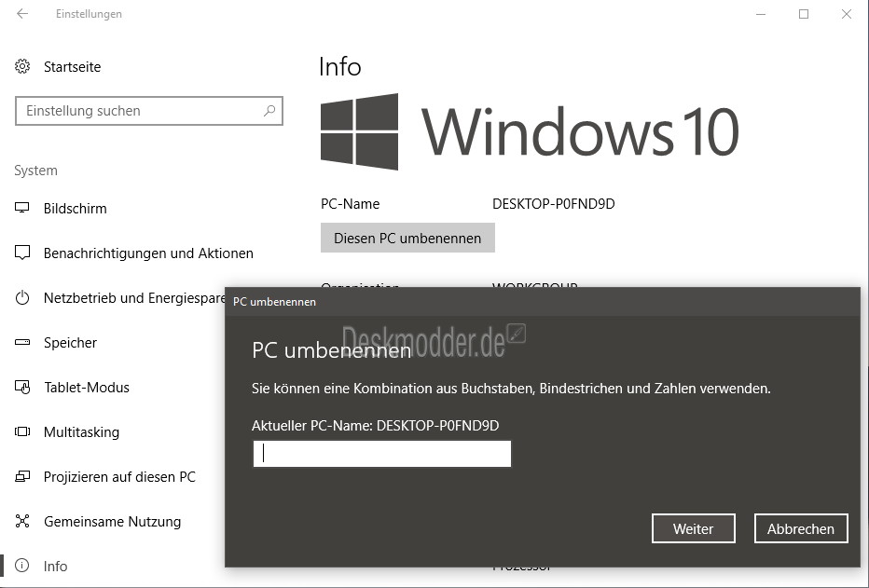The height and width of the screenshot is (588, 869).
Task: Click the Windows logo in Info
Action: pos(359,131)
